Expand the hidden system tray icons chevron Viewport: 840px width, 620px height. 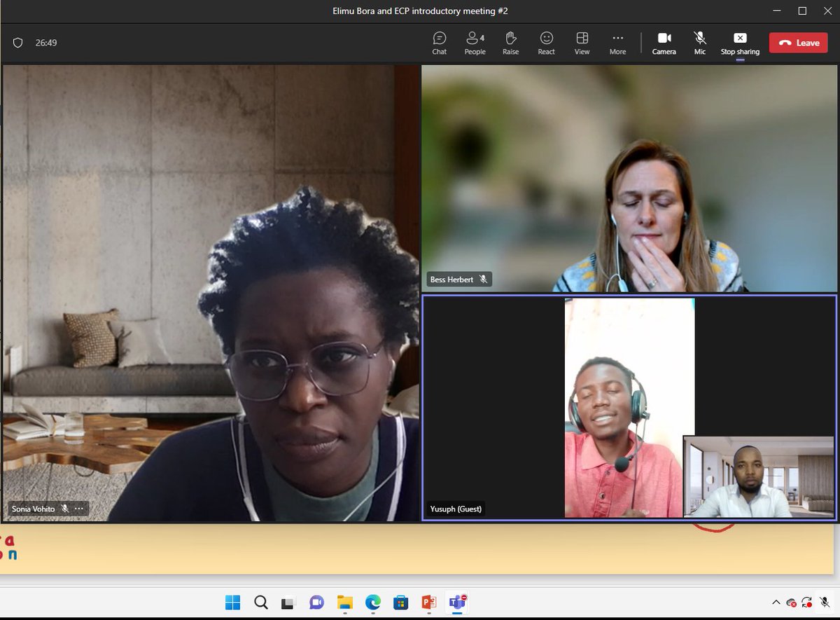[x=776, y=602]
